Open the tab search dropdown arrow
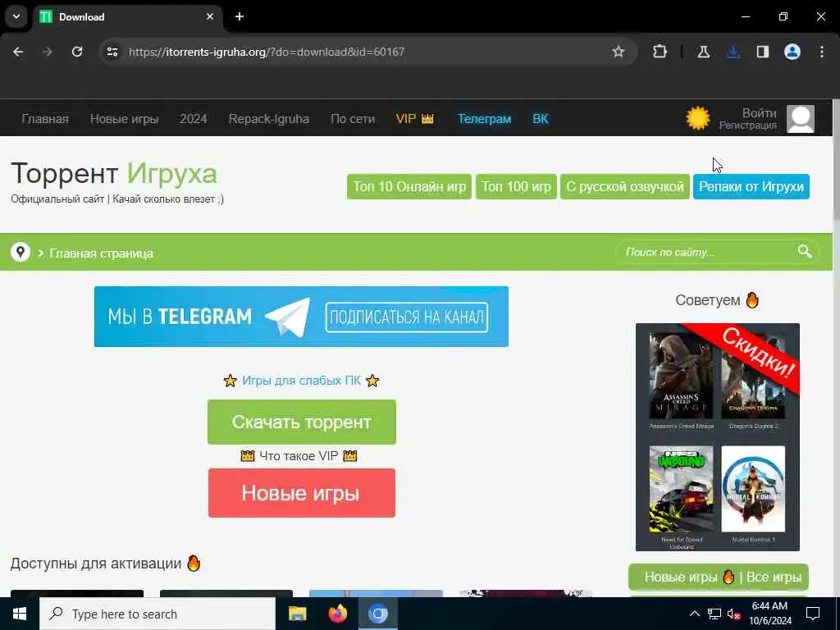Screen dimensions: 840x630 tap(16, 16)
